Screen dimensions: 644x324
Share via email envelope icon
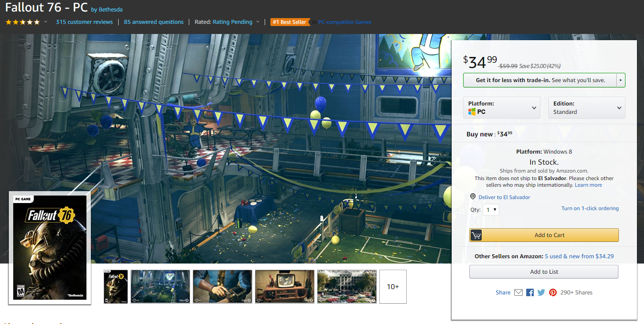tap(518, 293)
